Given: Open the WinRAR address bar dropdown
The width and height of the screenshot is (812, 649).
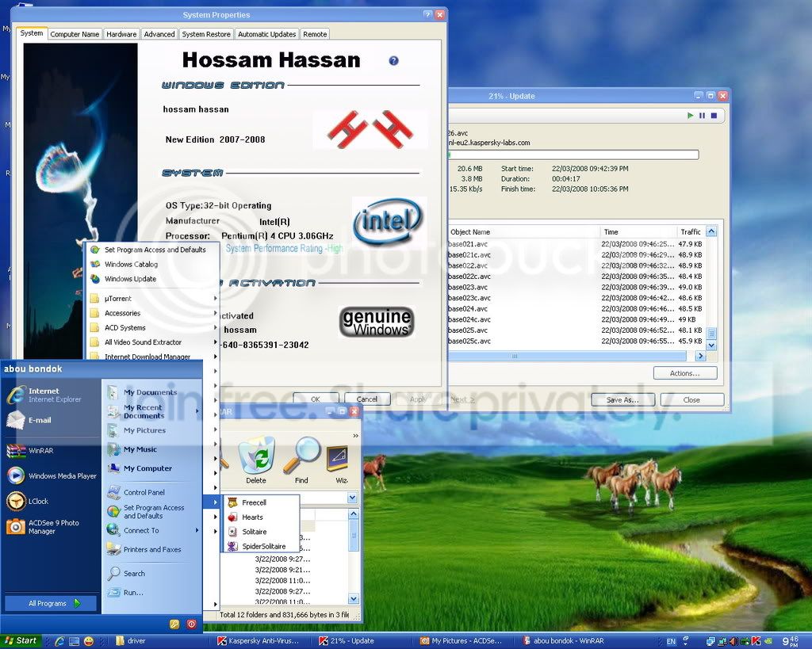Looking at the screenshot, I should [x=352, y=498].
